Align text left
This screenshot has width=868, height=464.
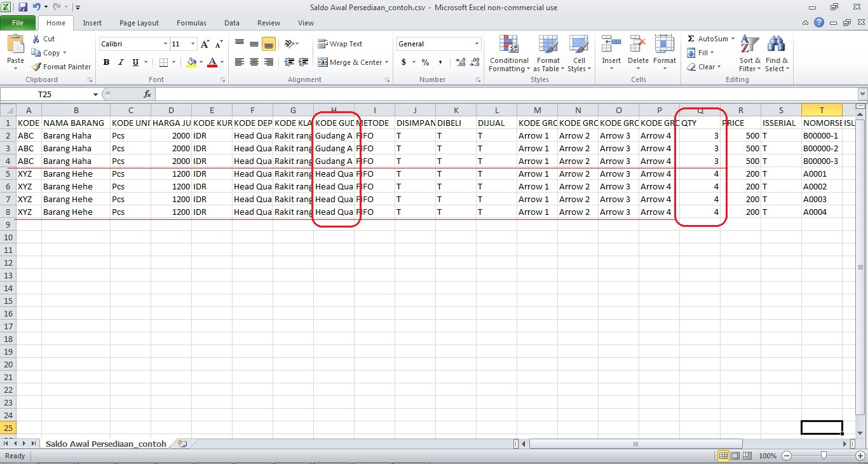tap(240, 62)
